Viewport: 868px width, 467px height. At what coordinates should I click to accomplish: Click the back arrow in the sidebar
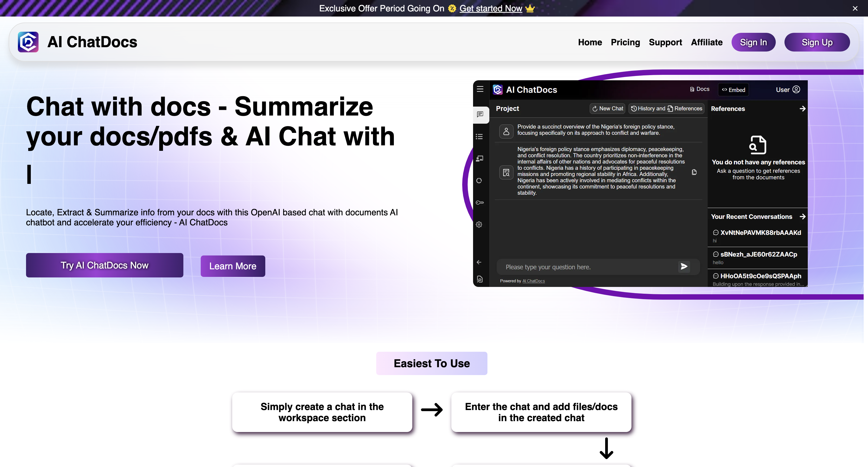[x=479, y=262]
